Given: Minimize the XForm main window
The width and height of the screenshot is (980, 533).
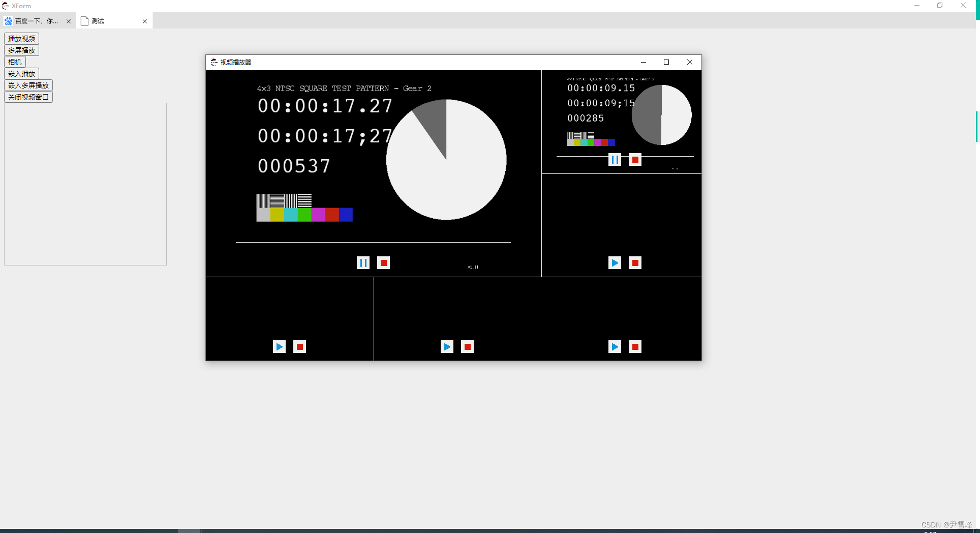Looking at the screenshot, I should coord(917,6).
